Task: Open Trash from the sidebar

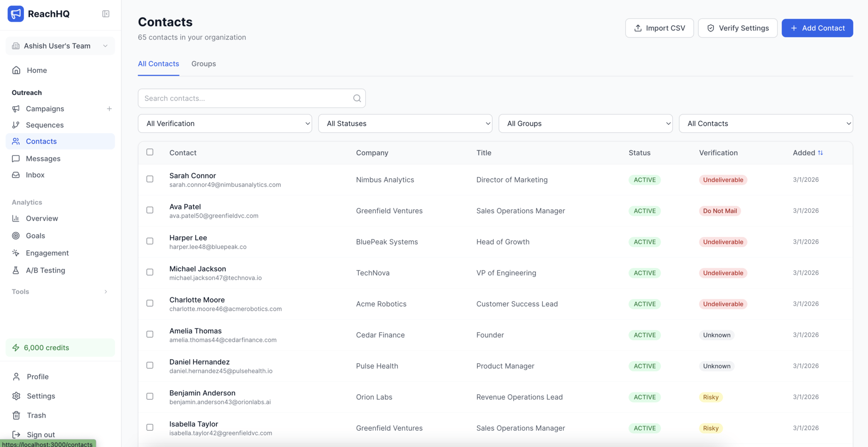Action: (x=36, y=415)
